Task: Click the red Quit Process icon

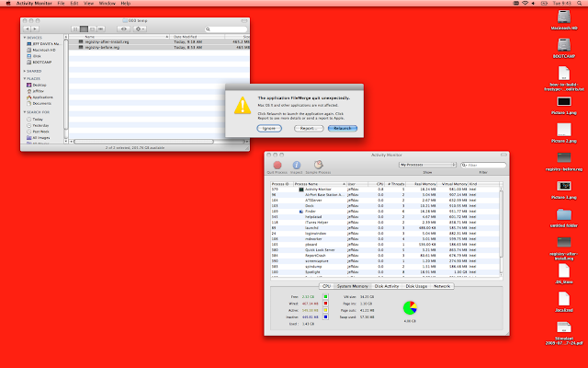Action: click(x=277, y=166)
